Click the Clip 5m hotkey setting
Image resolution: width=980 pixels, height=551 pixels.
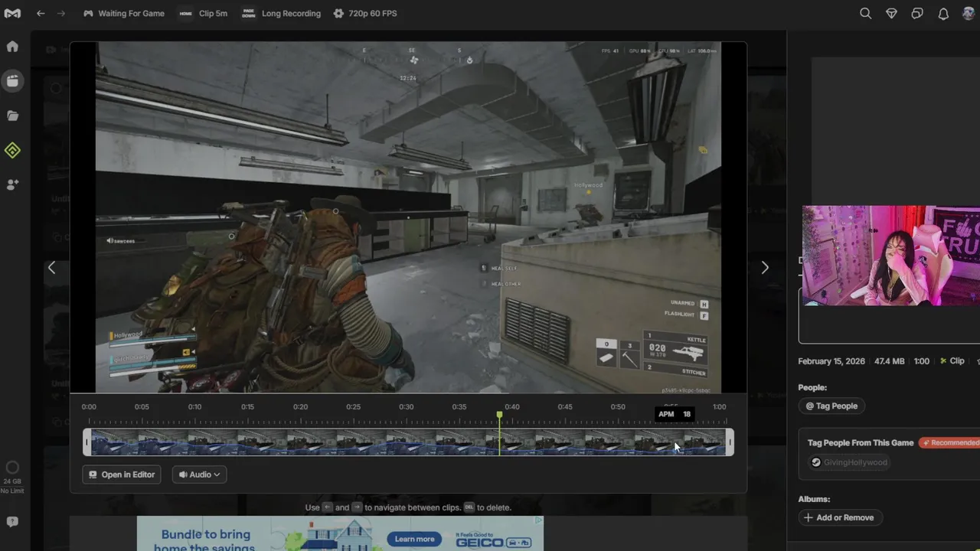coord(203,13)
